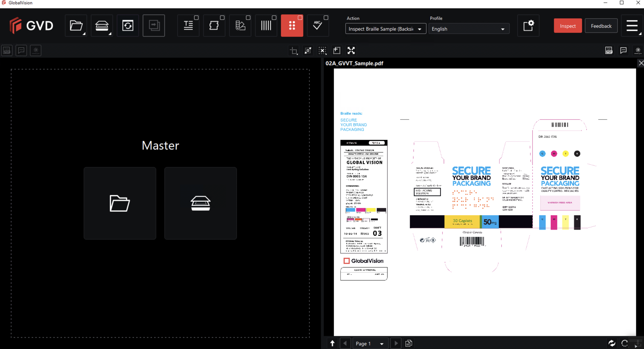Select the Color inspection mode icon
644x349 pixels.
click(x=240, y=26)
